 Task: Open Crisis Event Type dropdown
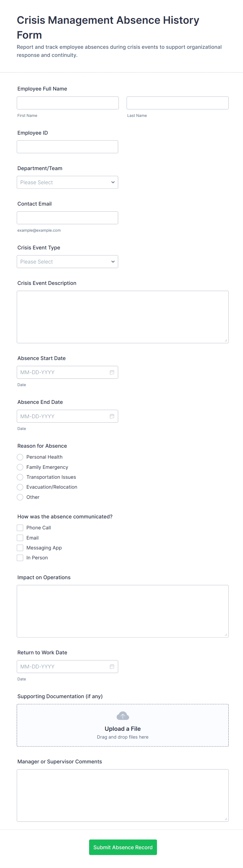67,261
